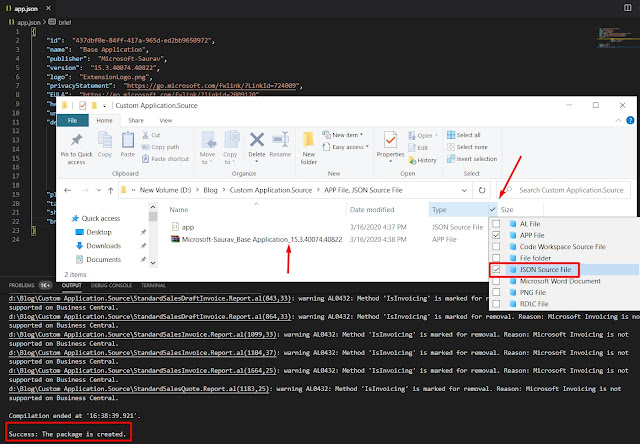Click the Cut scissors icon
This screenshot has height=444, width=640.
pyautogui.click(x=145, y=135)
